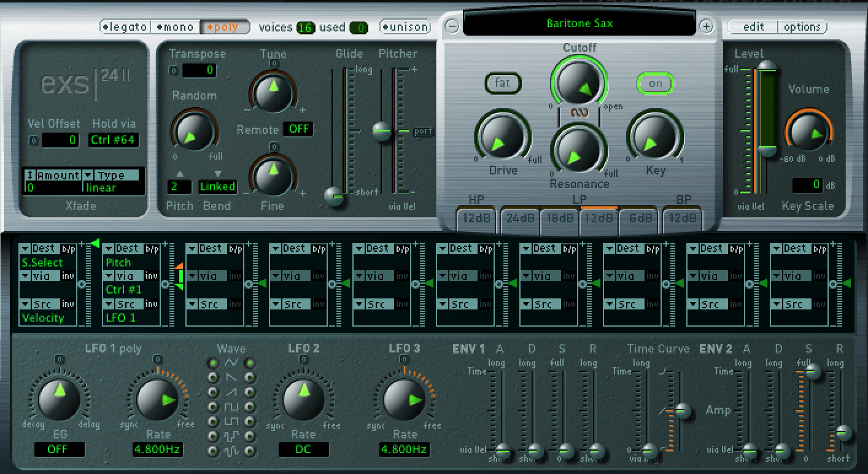
Task: Enable legato mode
Action: pos(125,27)
